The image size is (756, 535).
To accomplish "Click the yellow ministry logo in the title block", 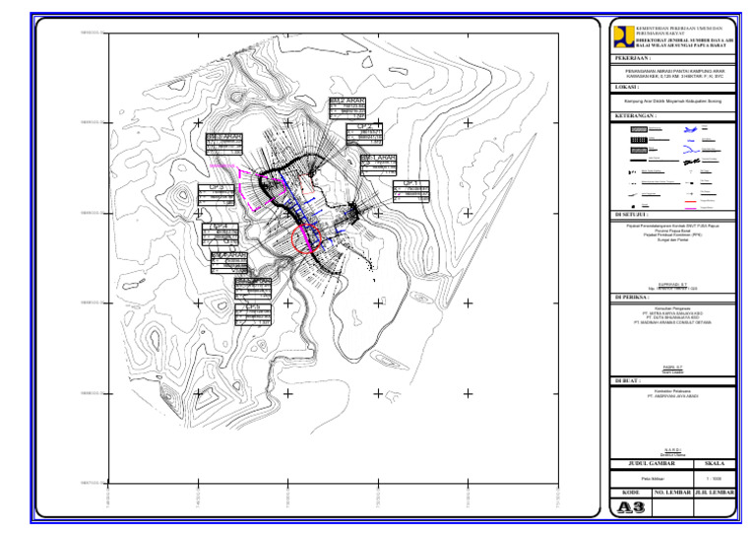I will click(624, 36).
